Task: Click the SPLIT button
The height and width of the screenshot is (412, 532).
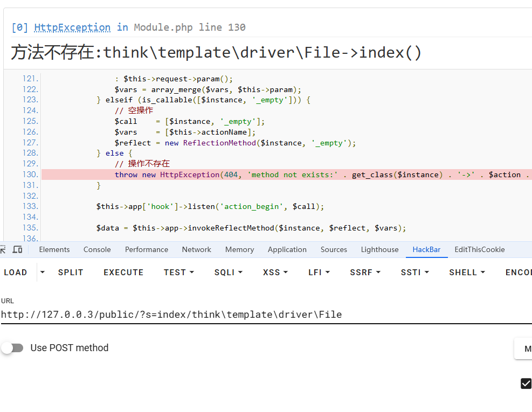Action: pos(71,272)
